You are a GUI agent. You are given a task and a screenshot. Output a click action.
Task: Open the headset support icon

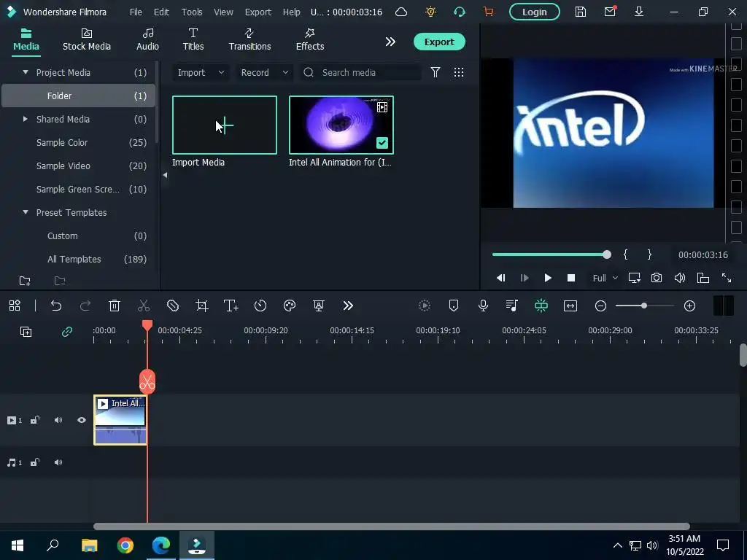coord(460,12)
